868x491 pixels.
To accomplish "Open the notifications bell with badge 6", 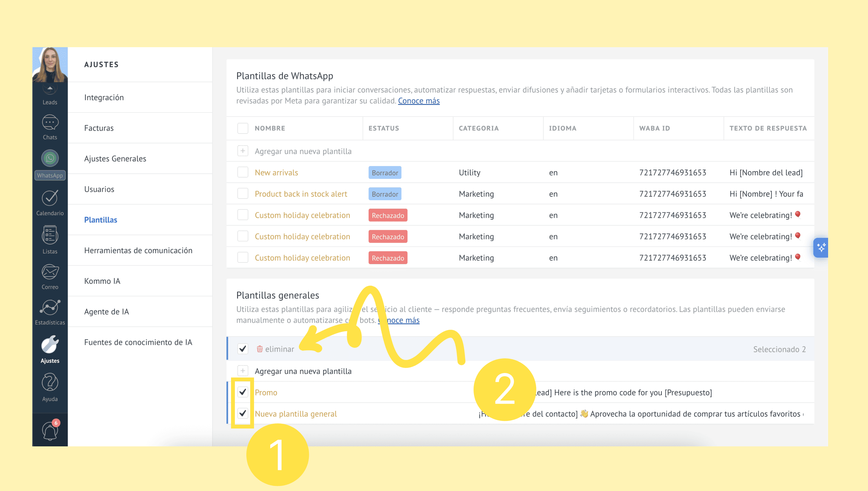I will click(x=50, y=430).
